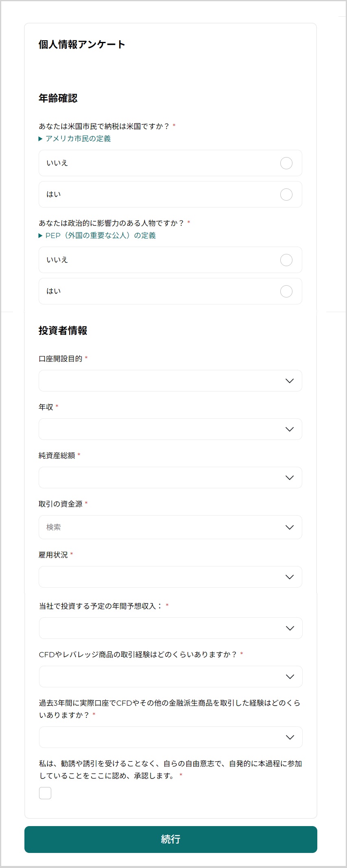Click 雇用状況 chevron arrow icon
347x868 pixels.
tap(290, 577)
